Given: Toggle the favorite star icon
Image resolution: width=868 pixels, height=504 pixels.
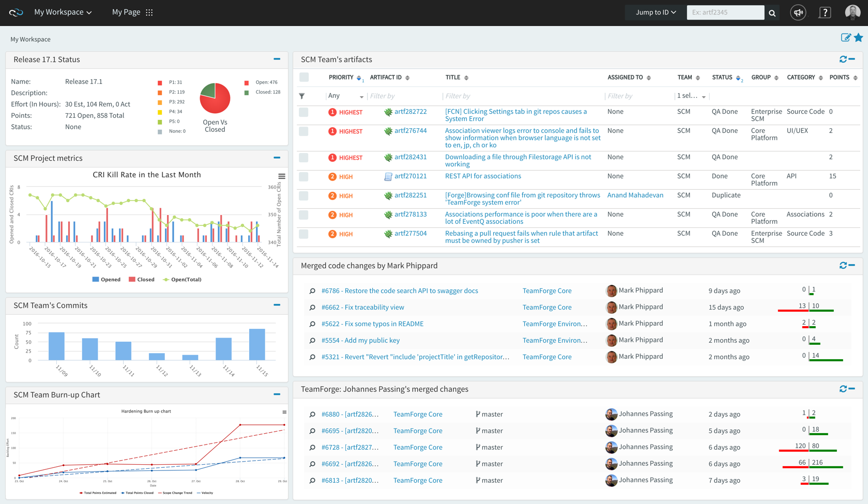Looking at the screenshot, I should 858,38.
